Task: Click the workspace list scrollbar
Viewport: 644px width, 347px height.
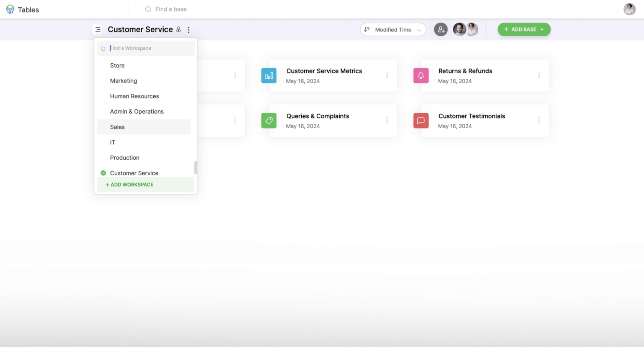Action: coord(195,168)
